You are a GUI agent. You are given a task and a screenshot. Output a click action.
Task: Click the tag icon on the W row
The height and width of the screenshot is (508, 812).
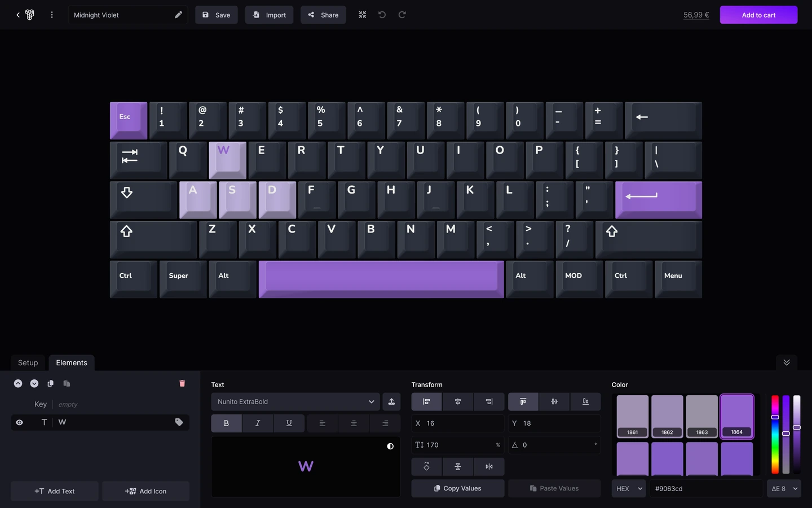(179, 422)
